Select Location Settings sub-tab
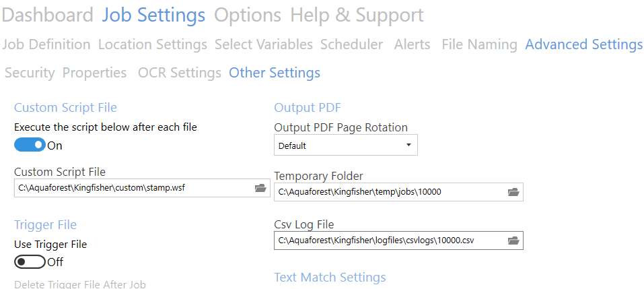This screenshot has height=289, width=644. [152, 44]
